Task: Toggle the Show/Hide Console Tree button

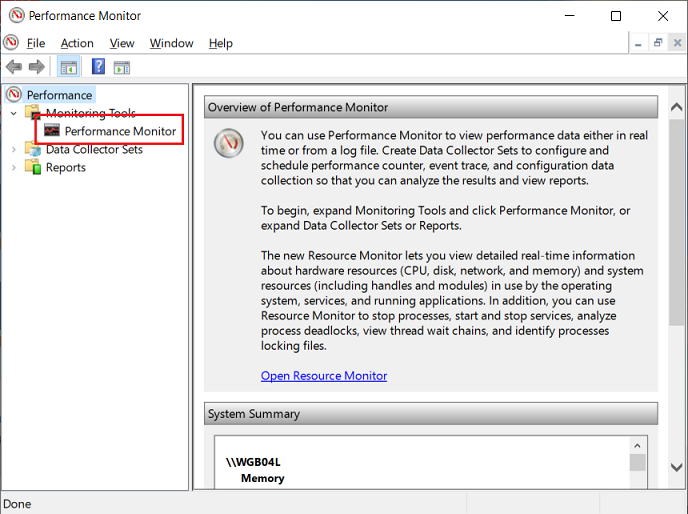Action: click(x=69, y=67)
